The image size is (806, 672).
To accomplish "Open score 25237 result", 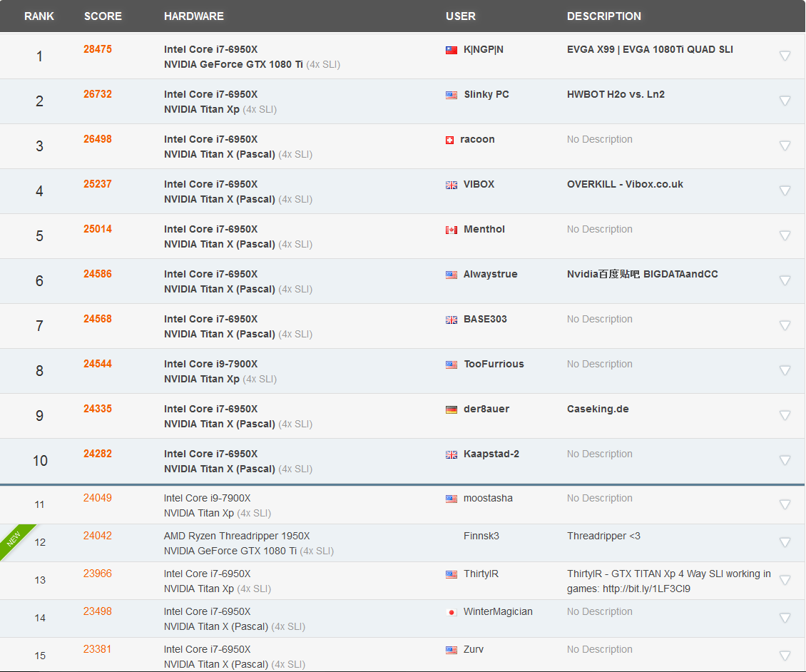I will pos(98,184).
